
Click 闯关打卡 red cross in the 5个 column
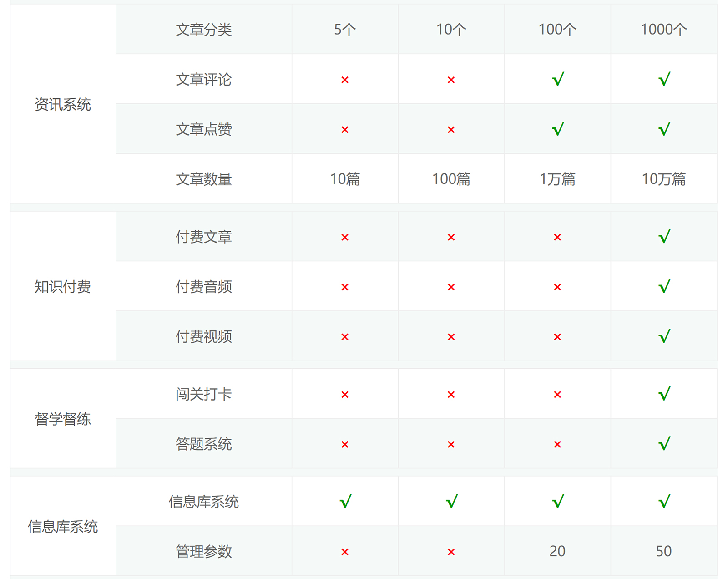pyautogui.click(x=345, y=395)
